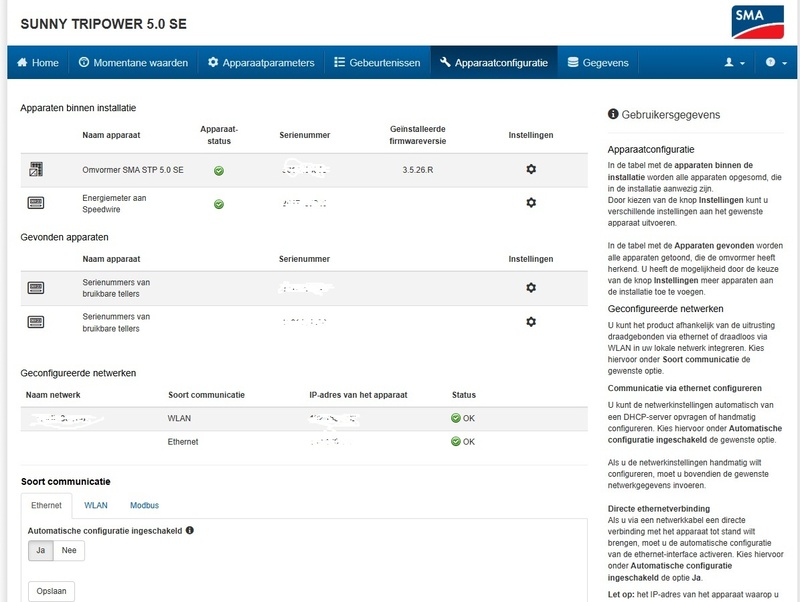Switch to the Ethernet communication tab
This screenshot has height=602, width=800.
coord(46,505)
